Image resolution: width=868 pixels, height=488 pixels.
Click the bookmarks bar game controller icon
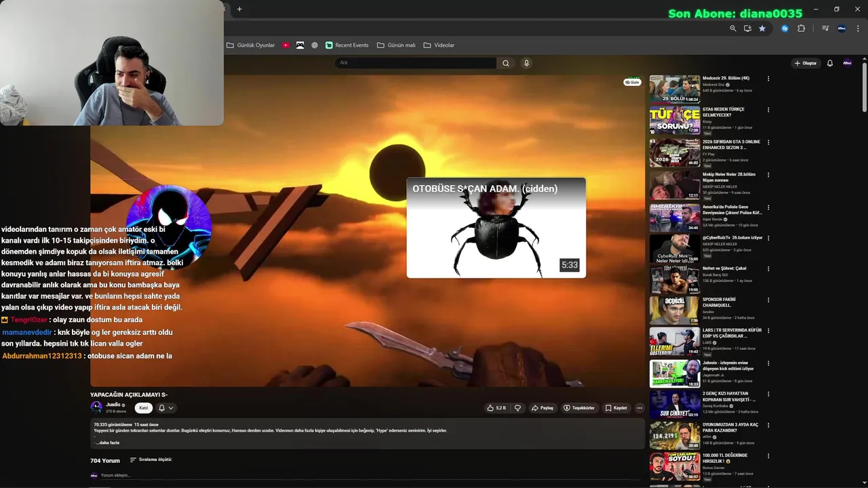pos(300,45)
